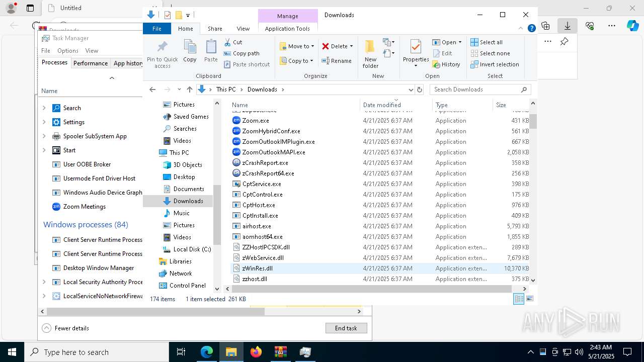Open File tab in Explorer
The image size is (644, 362).
pos(157,29)
